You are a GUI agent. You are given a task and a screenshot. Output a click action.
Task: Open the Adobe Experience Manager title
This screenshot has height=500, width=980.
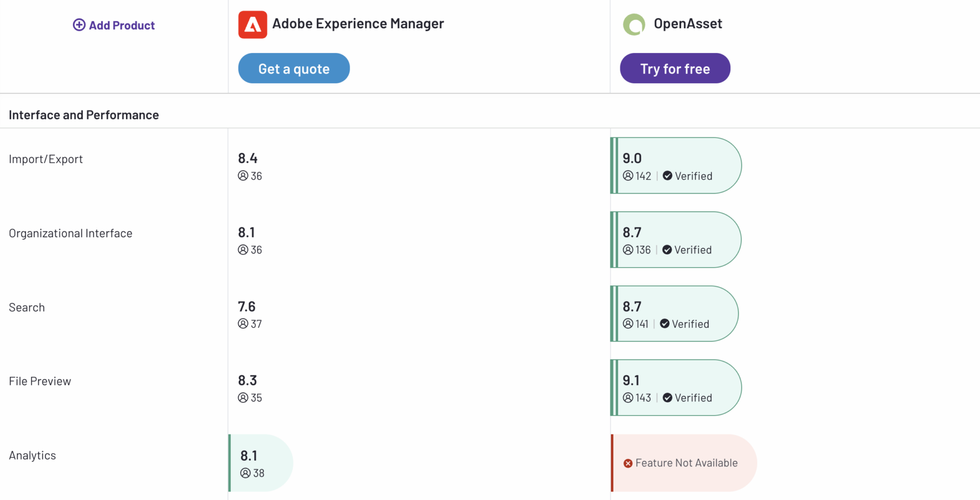click(358, 24)
